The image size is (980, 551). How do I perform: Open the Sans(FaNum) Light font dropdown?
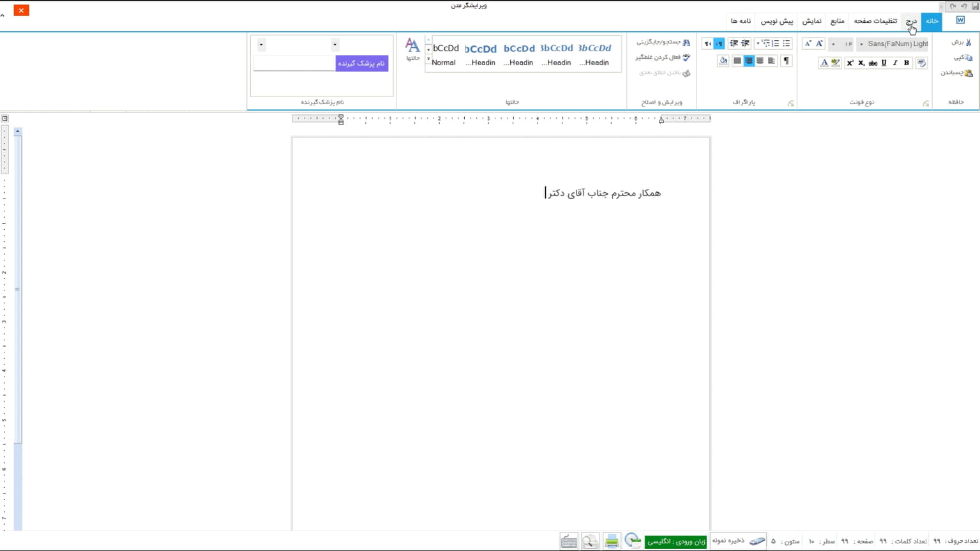coord(861,44)
